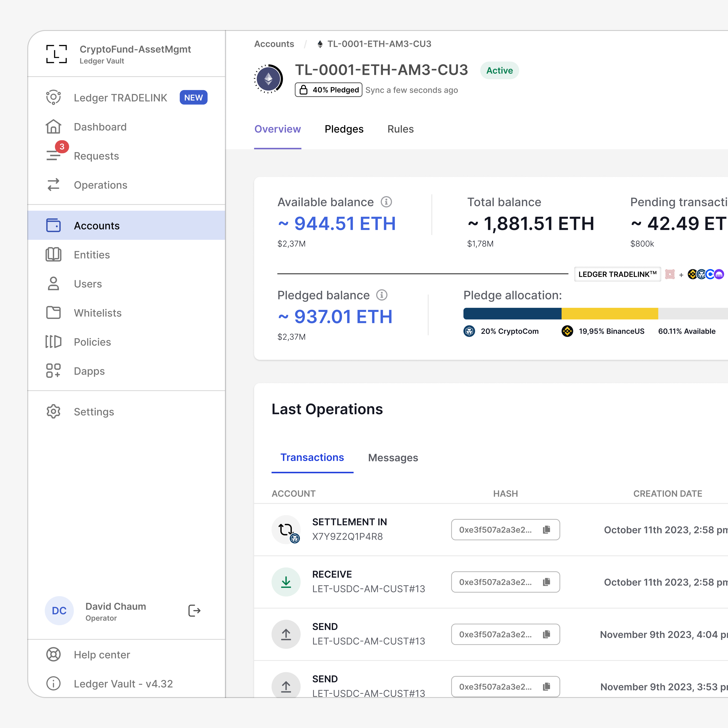Click the SETTLEMENT IN transaction icon
The height and width of the screenshot is (728, 728).
[286, 529]
